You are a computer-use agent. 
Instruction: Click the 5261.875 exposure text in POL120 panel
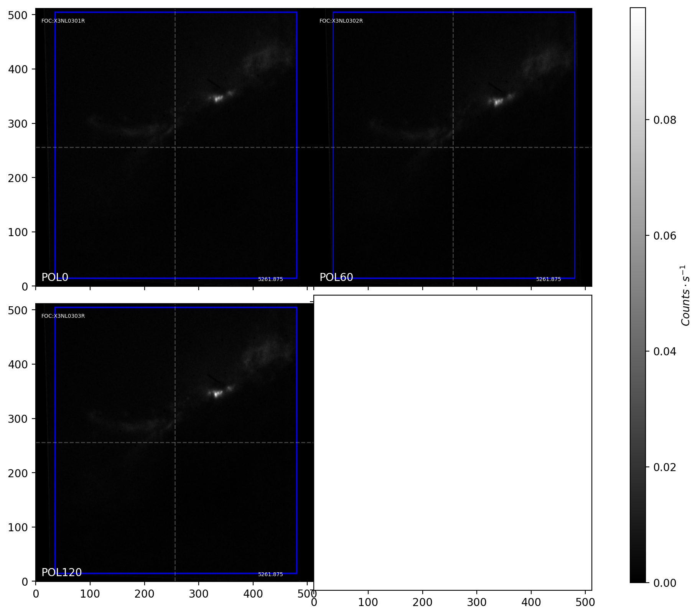tap(270, 575)
